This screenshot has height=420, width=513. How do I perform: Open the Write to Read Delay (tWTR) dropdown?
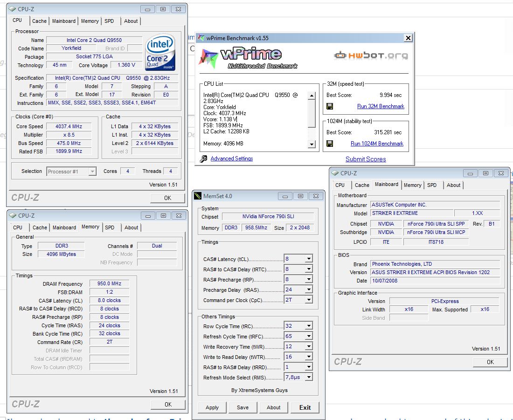(309, 357)
